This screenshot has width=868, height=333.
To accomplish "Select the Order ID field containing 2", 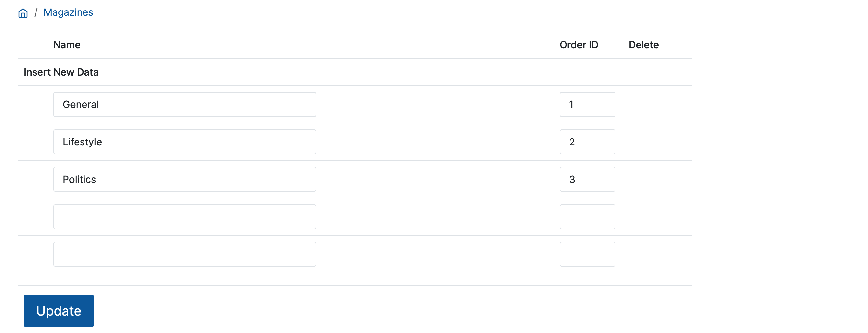I will pos(587,142).
